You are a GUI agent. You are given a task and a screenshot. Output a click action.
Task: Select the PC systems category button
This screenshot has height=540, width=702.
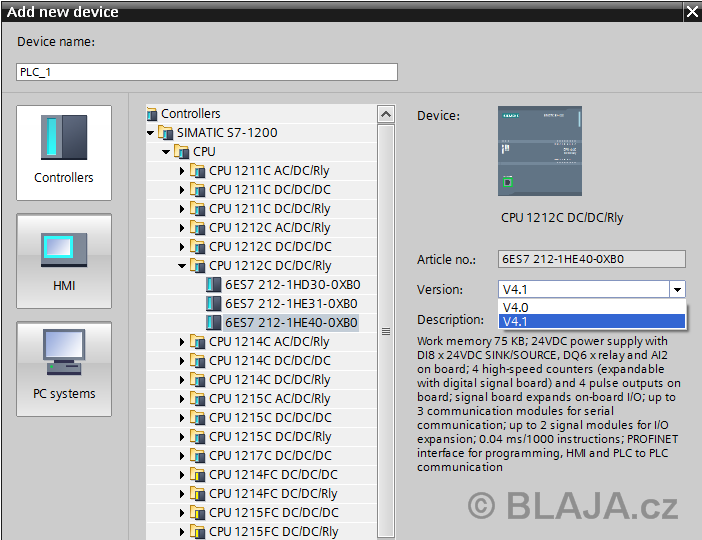tap(64, 369)
